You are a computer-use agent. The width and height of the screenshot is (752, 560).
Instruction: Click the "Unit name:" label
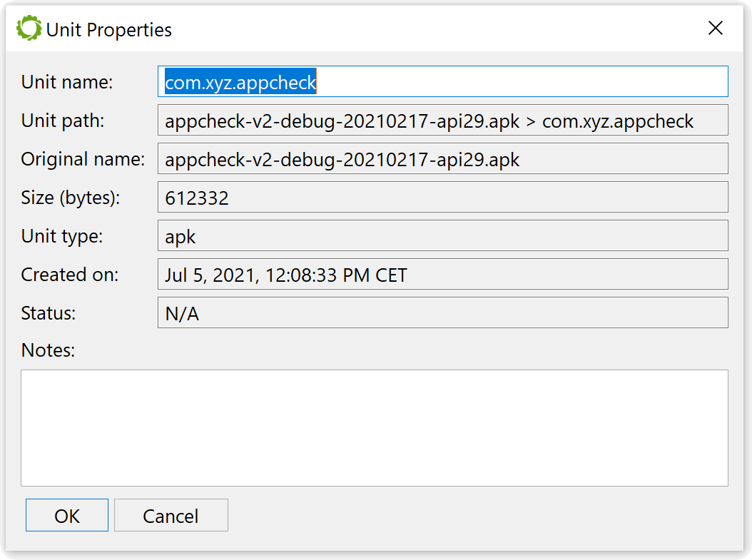tap(66, 82)
